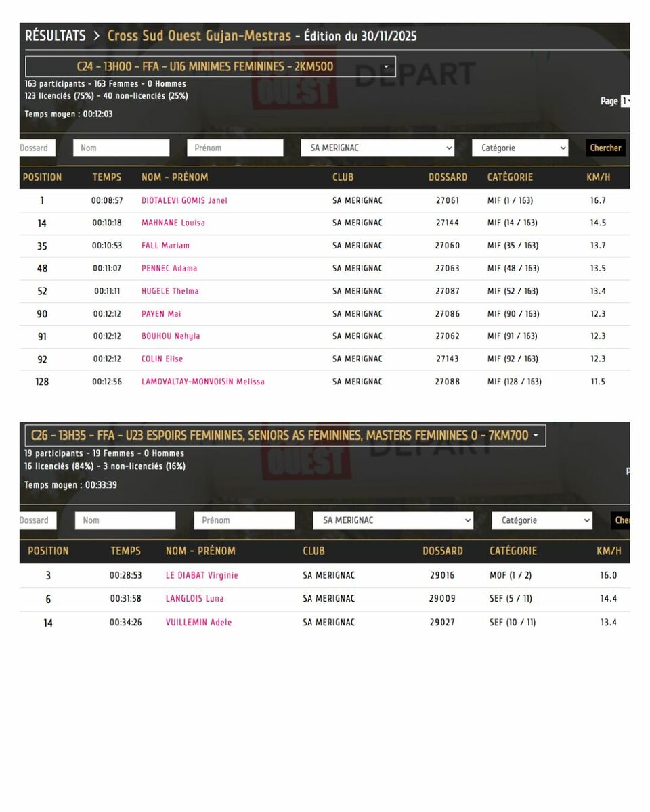Viewport: 650px width, 812px height.
Task: Click the TEMPS column header in top table
Action: pyautogui.click(x=107, y=177)
